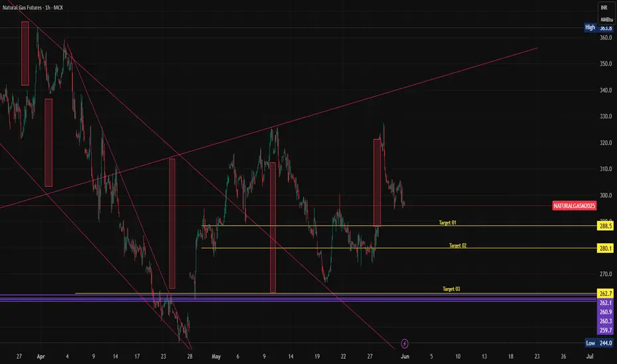This screenshot has width=617, height=364.
Task: Open the MMBtu unit selector
Action: [x=606, y=19]
